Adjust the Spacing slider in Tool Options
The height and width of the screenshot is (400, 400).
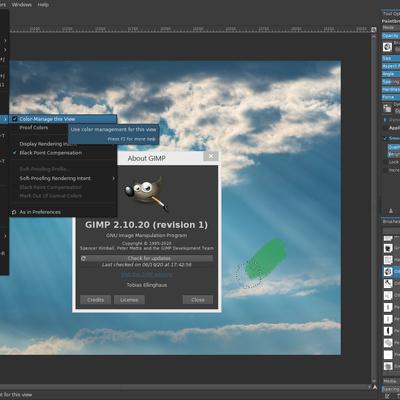click(x=391, y=82)
